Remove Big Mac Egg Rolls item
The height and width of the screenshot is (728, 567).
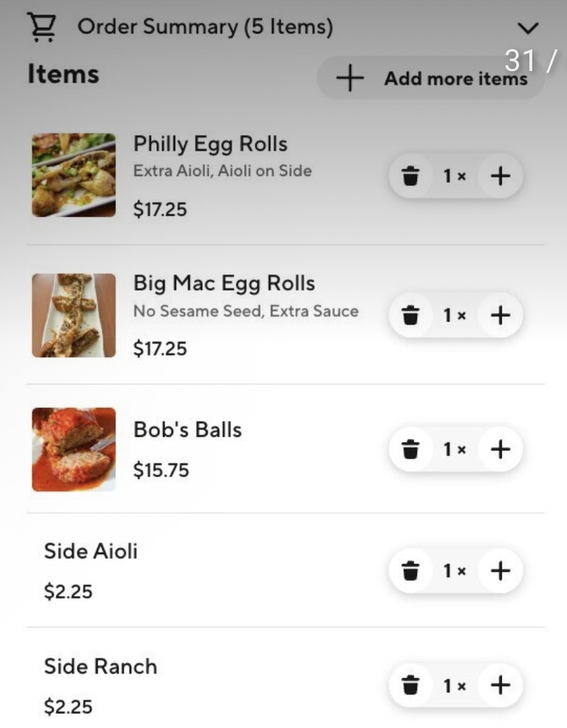(x=411, y=315)
